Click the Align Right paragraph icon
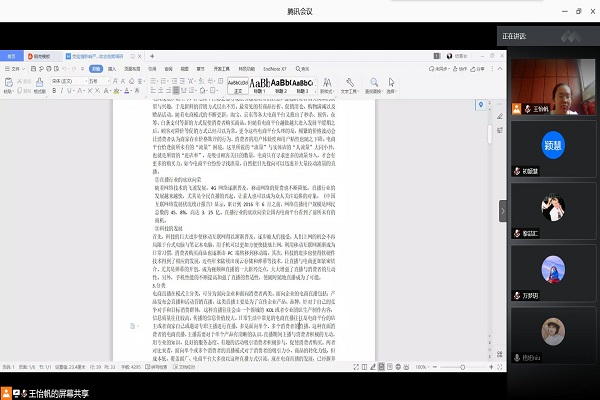The image size is (600, 400). [x=168, y=91]
